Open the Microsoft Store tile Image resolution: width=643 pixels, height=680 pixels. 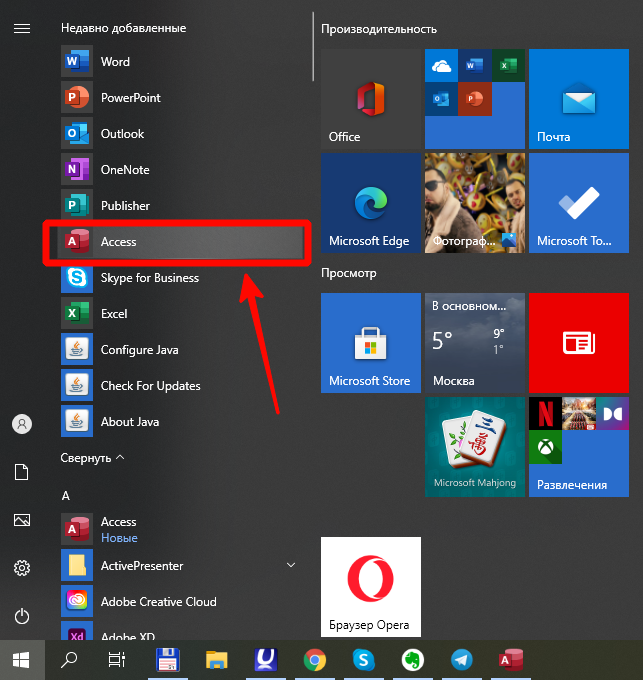point(371,343)
